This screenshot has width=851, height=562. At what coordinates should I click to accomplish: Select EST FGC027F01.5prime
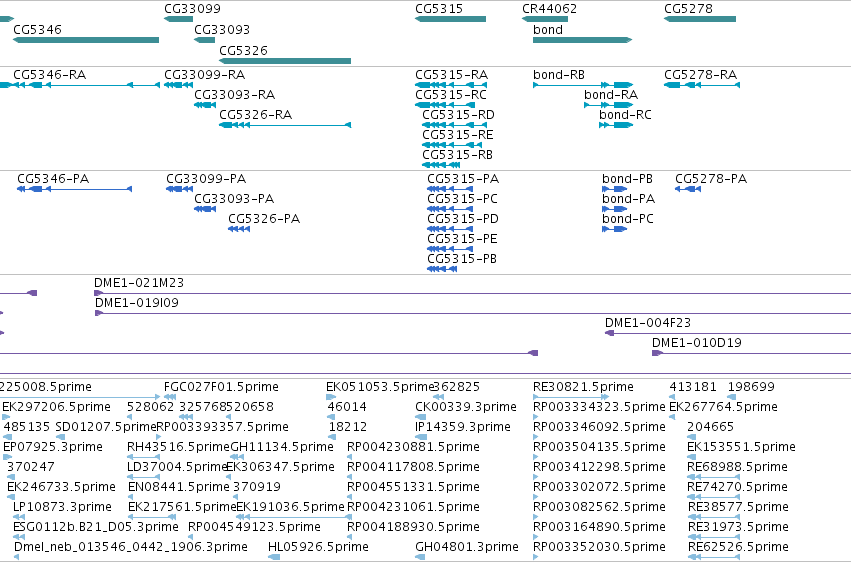(x=221, y=387)
